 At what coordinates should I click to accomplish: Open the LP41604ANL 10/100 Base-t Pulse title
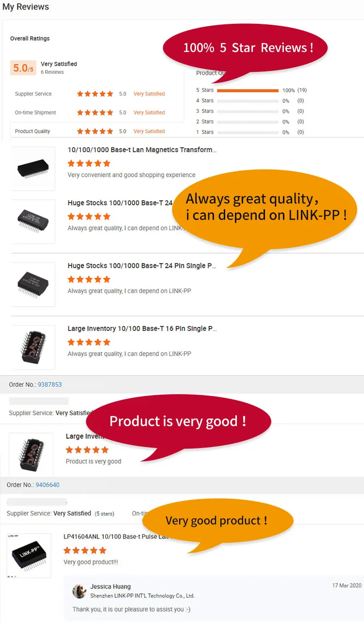tap(116, 536)
